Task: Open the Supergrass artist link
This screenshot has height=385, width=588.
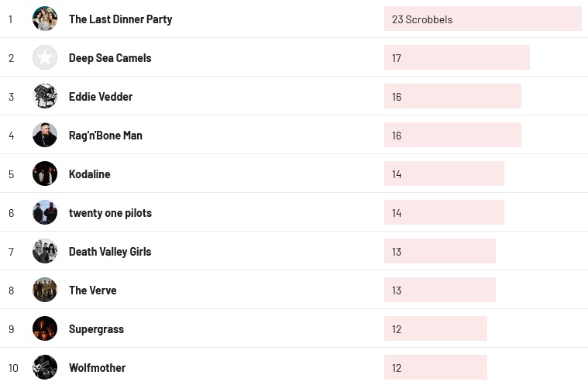Action: point(96,329)
